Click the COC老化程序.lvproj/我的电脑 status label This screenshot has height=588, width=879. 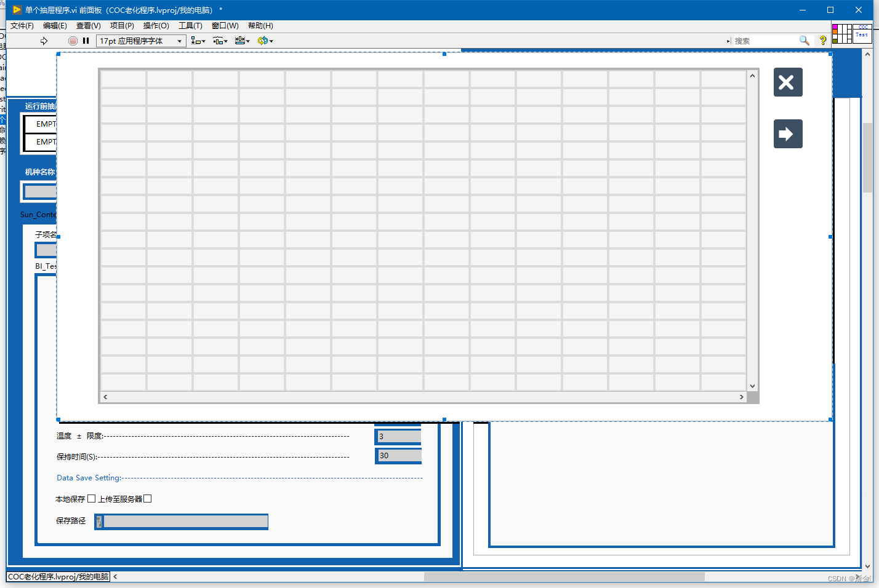[x=58, y=577]
